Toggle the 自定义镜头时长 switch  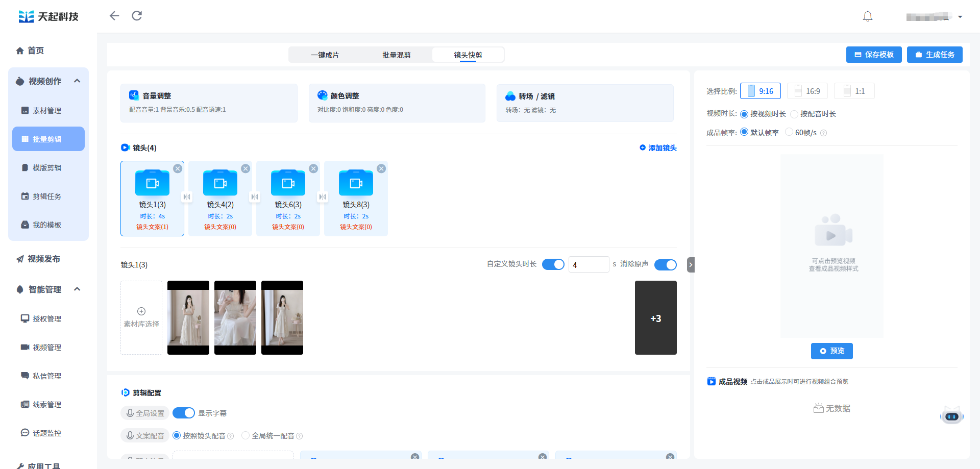(553, 264)
